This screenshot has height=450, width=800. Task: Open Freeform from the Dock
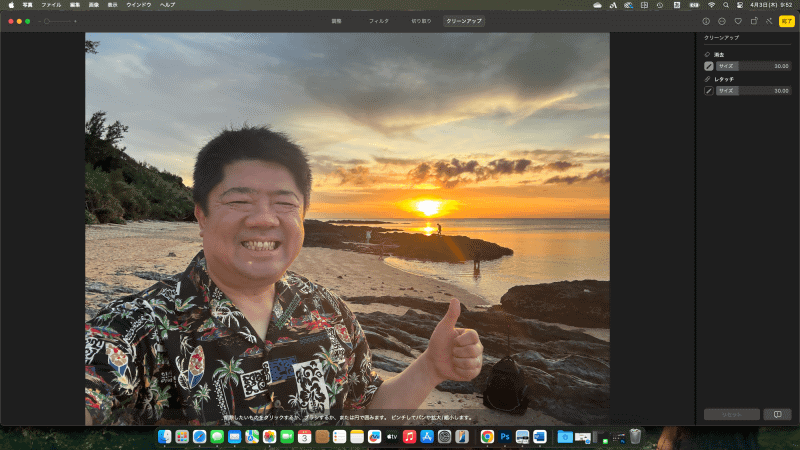374,437
